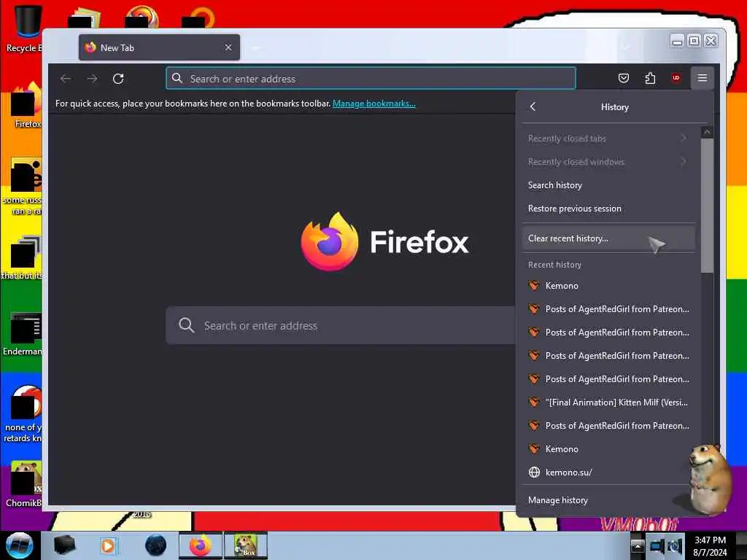747x560 pixels.
Task: Click the Firefox taskbar icon
Action: [x=200, y=545]
